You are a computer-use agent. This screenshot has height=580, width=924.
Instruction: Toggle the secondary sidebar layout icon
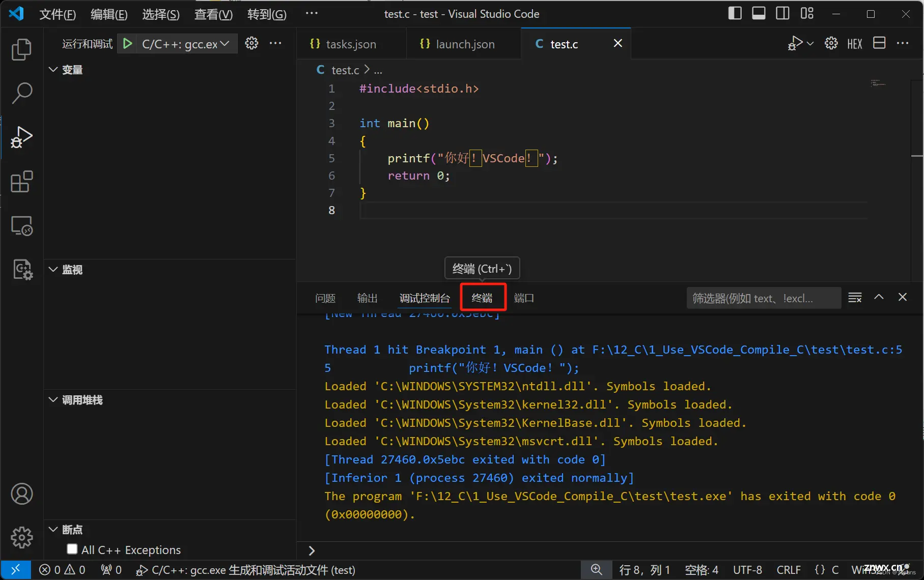(782, 13)
